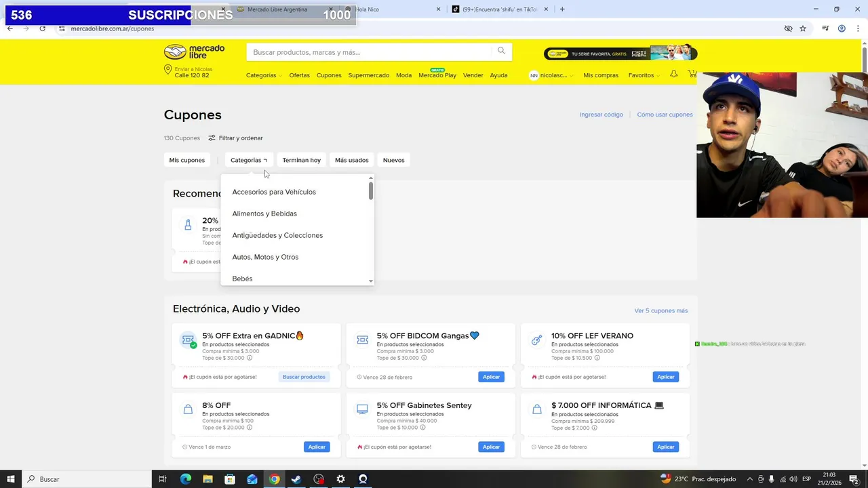Click the info icon under 10% OFF LEF VERANO

pyautogui.click(x=598, y=358)
